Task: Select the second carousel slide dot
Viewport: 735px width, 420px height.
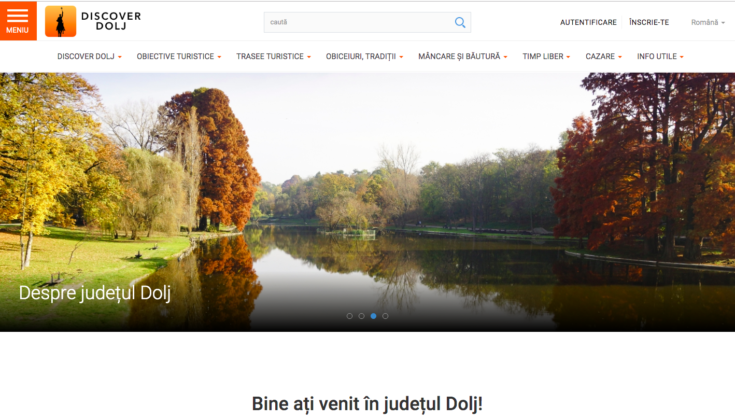Action: pos(361,316)
